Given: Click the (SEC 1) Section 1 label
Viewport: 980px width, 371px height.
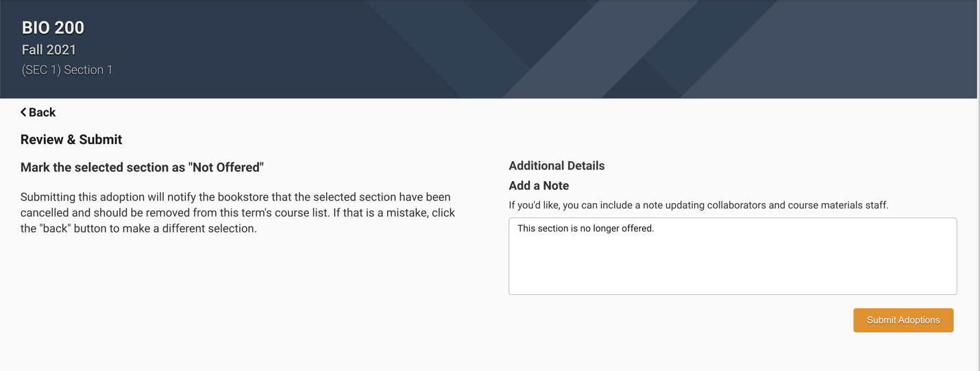Looking at the screenshot, I should [x=67, y=70].
